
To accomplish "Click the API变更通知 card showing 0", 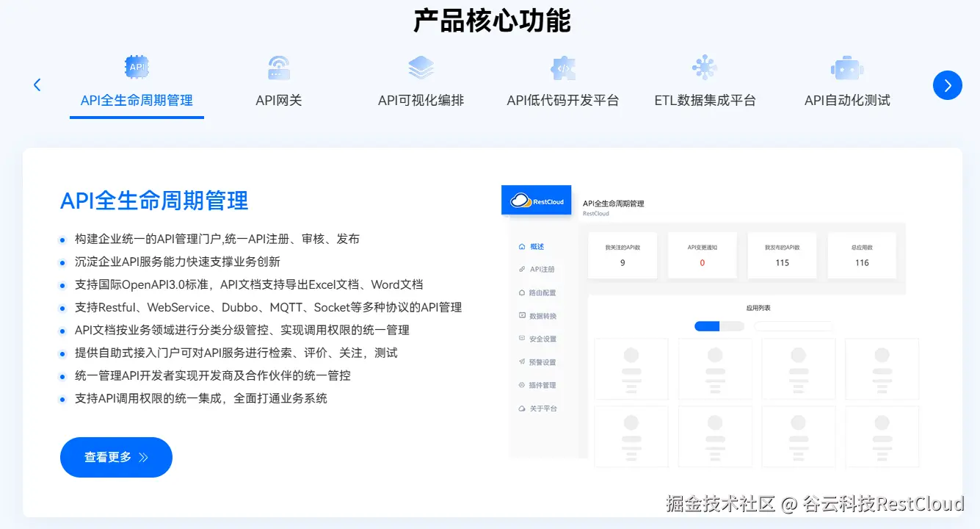I will coord(703,255).
